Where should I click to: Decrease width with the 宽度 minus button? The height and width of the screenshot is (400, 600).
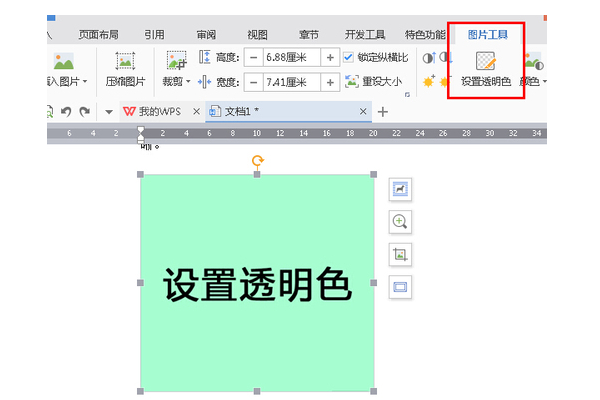(x=253, y=82)
